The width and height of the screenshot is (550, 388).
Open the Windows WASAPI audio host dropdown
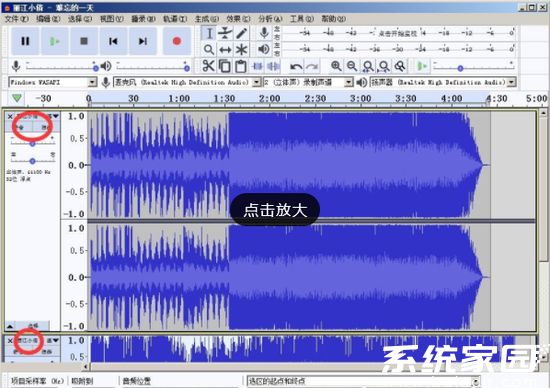click(53, 82)
